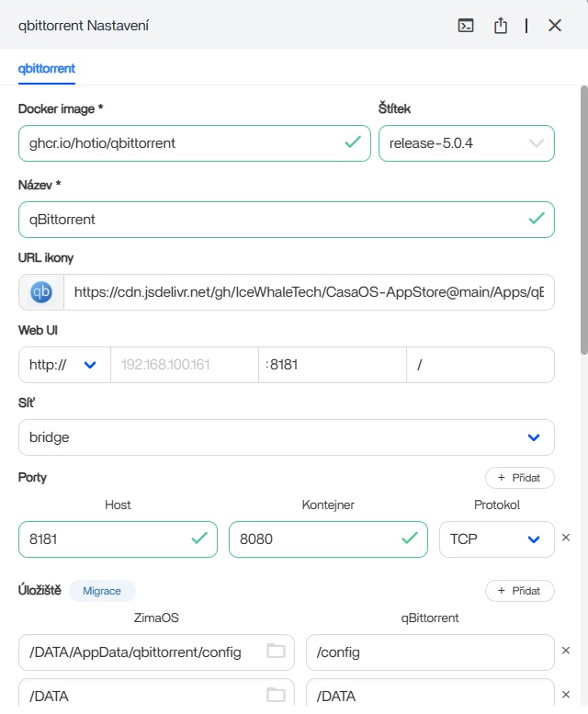Open the terminal icon in header
This screenshot has height=714, width=588.
coord(466,26)
